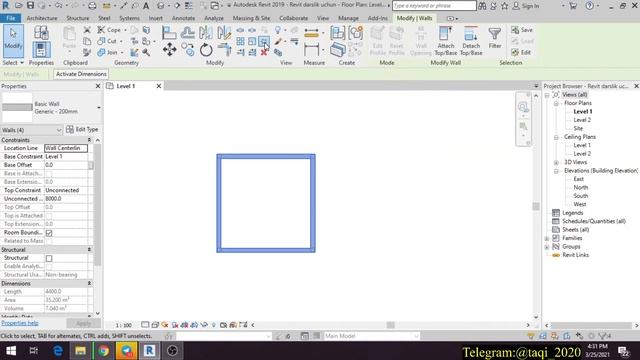Open the Properties help link
Viewport: 640px width, 360px height.
20,323
